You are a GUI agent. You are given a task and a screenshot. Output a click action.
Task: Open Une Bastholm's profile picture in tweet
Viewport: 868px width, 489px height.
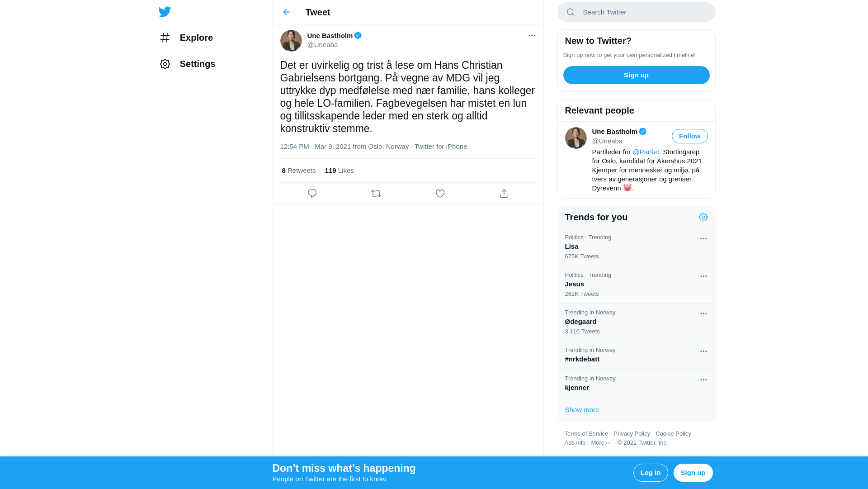pyautogui.click(x=291, y=41)
